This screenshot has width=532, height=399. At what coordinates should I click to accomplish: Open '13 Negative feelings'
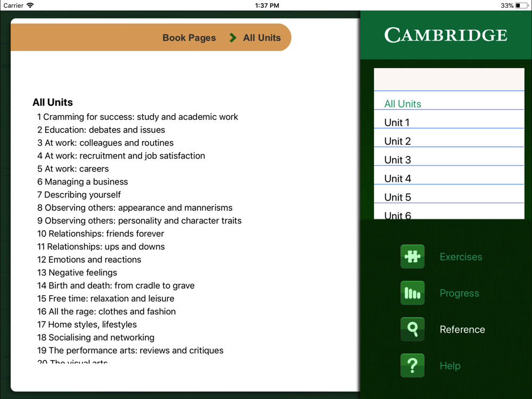(x=77, y=272)
